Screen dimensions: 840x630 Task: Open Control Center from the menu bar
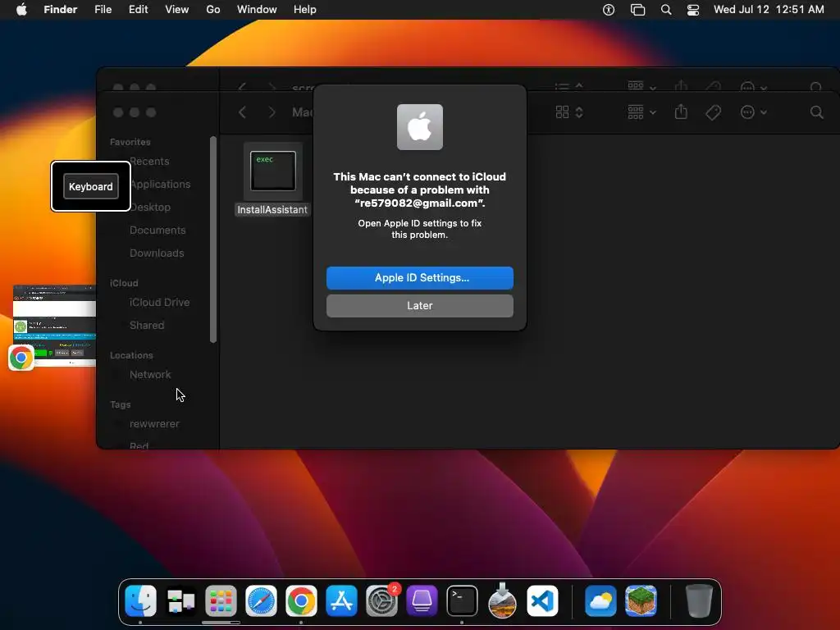[x=692, y=10]
